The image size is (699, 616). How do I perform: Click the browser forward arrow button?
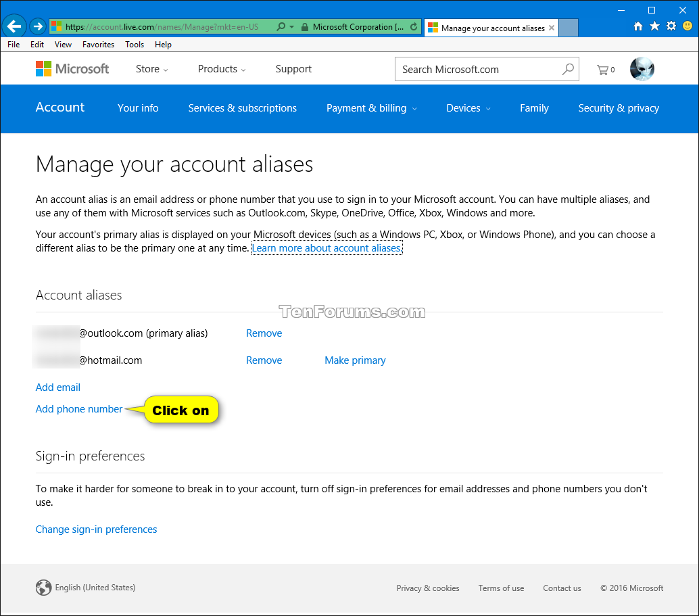tap(38, 26)
